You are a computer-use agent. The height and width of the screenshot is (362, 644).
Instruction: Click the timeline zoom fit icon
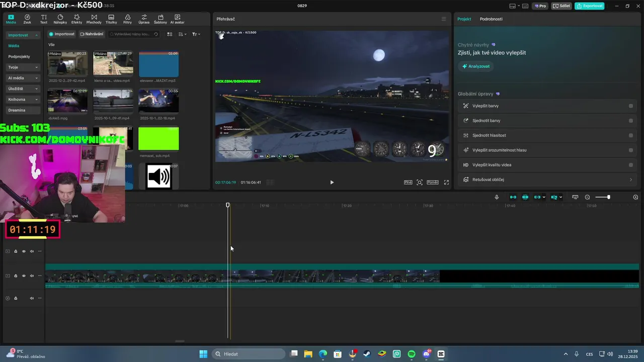635,197
